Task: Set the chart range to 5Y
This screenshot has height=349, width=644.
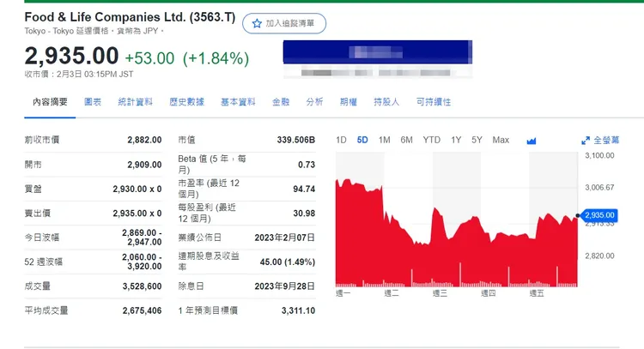Action: (477, 140)
